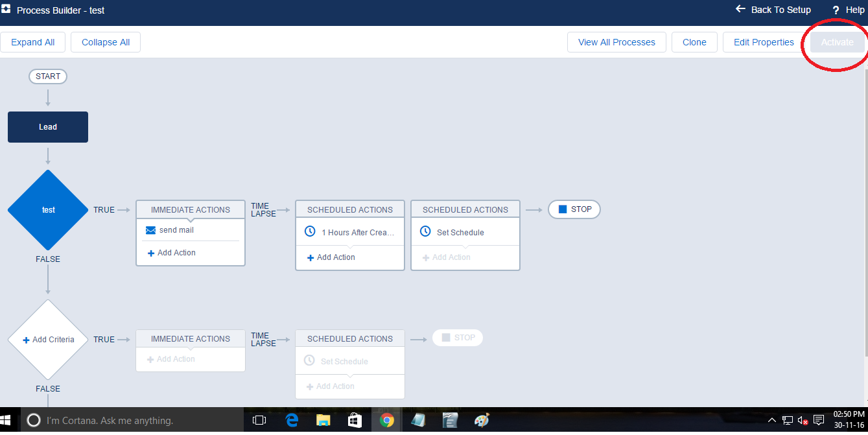Click the greyed-out STOP square icon
This screenshot has height=435, width=868.
[446, 337]
